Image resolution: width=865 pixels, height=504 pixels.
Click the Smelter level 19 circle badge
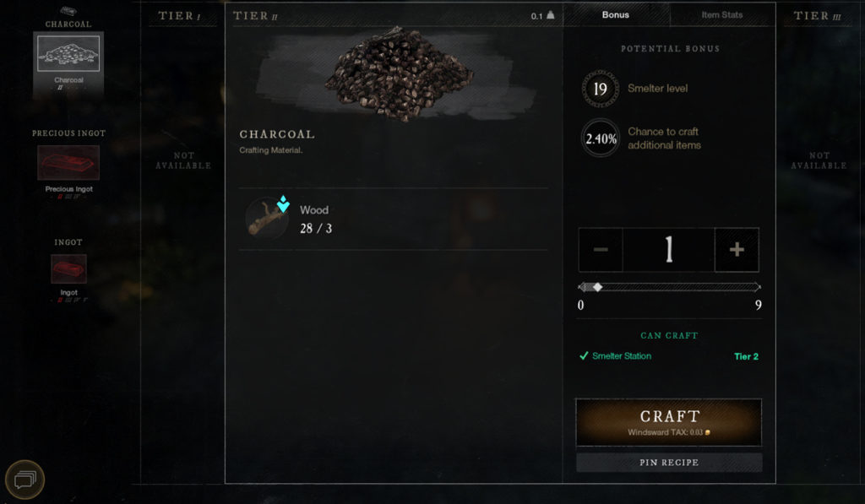click(601, 89)
